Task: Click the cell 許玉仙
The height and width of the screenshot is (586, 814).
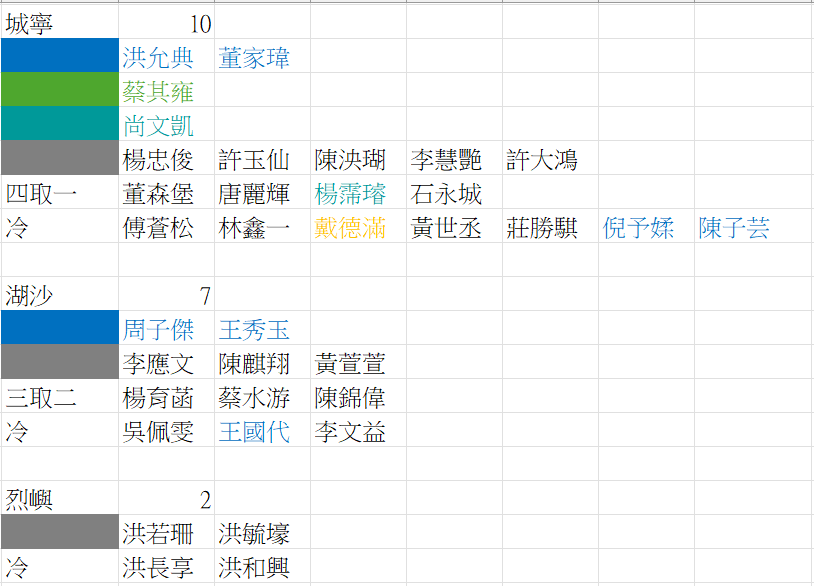Action: pyautogui.click(x=263, y=158)
